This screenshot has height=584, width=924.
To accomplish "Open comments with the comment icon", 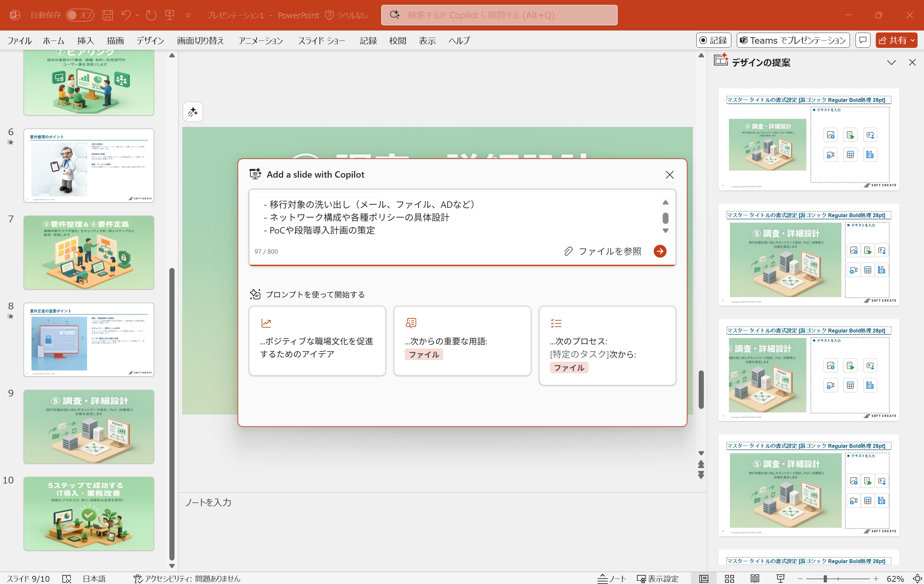I will coord(863,40).
